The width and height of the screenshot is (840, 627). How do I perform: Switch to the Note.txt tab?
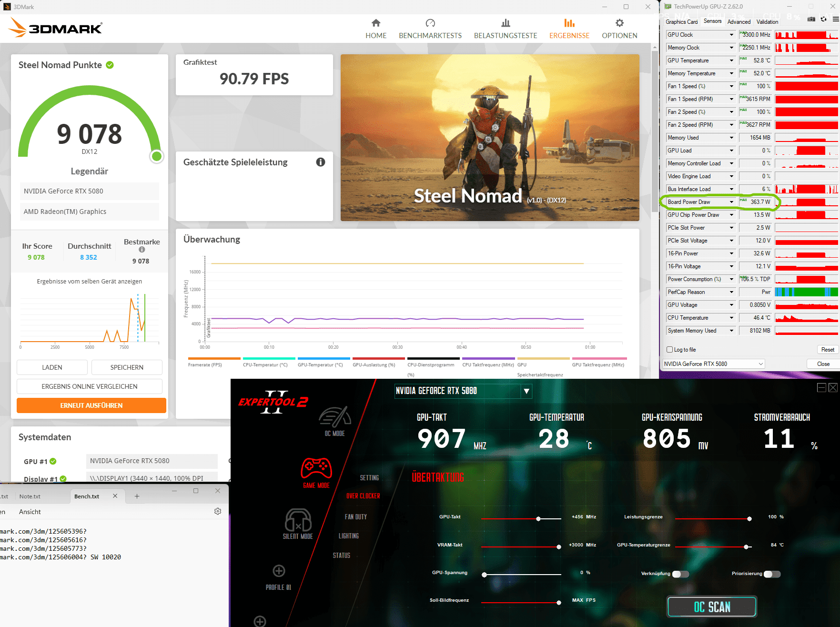(x=30, y=496)
